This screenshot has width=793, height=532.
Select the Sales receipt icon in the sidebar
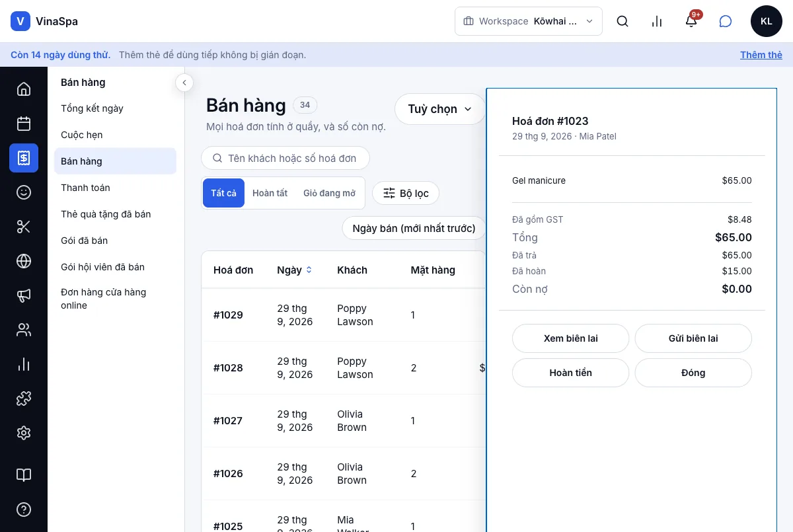click(24, 158)
